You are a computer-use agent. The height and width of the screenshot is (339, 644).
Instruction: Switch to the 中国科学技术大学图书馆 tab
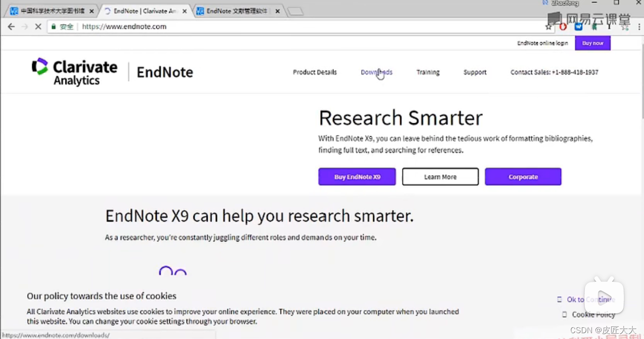click(x=49, y=10)
